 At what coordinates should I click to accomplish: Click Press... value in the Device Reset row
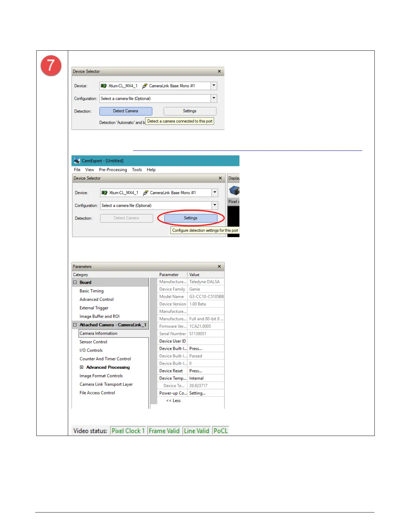(206, 371)
